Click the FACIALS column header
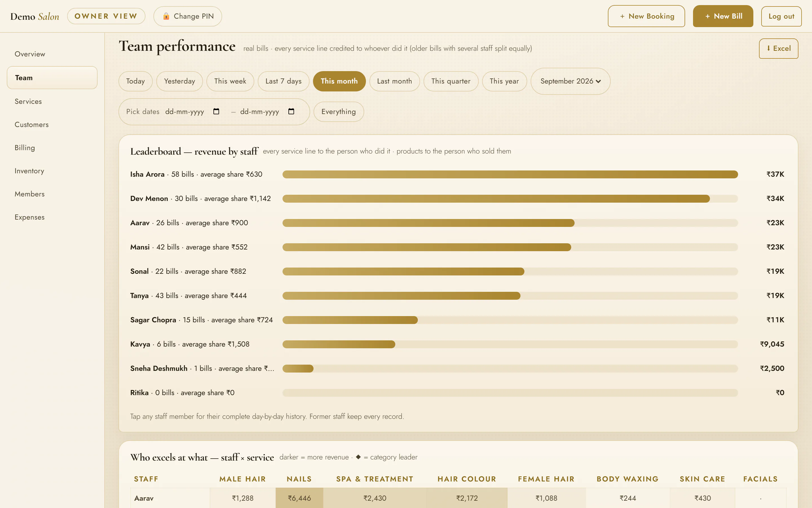 tap(760, 479)
